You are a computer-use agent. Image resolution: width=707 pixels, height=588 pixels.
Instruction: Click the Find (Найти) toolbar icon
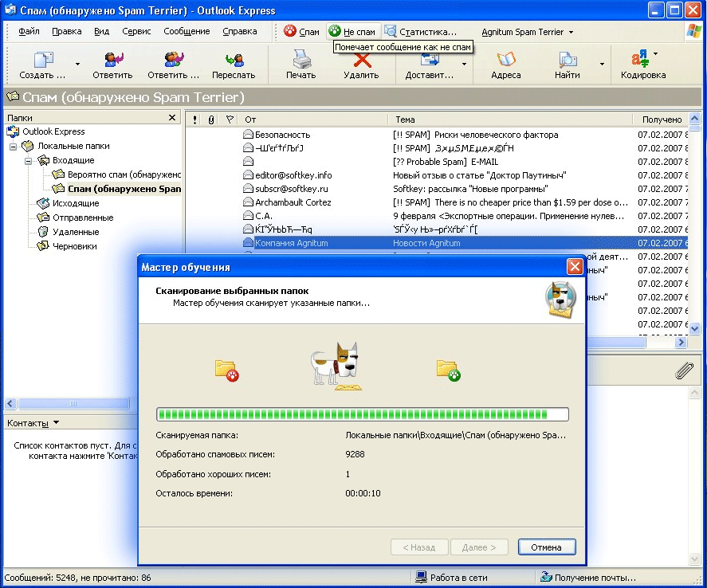pos(568,60)
